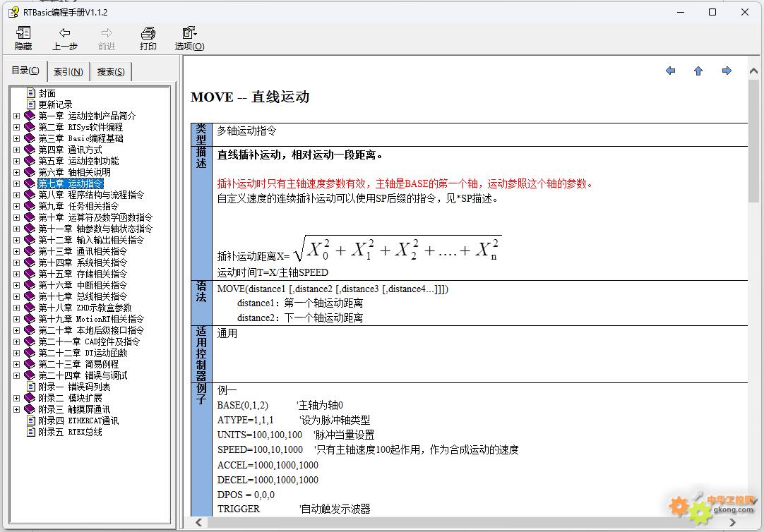Click the content pane vertical scrollbar
Viewport: 764px width, 532px height.
(754, 282)
